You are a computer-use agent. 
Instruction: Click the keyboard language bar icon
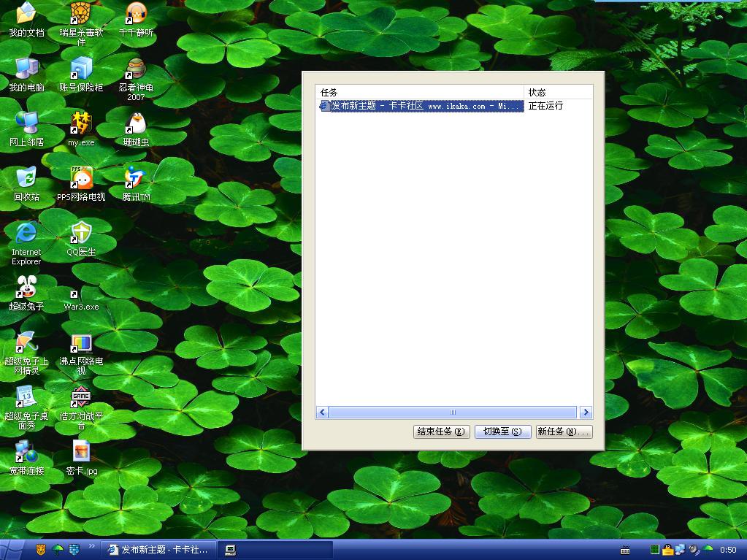pyautogui.click(x=625, y=551)
